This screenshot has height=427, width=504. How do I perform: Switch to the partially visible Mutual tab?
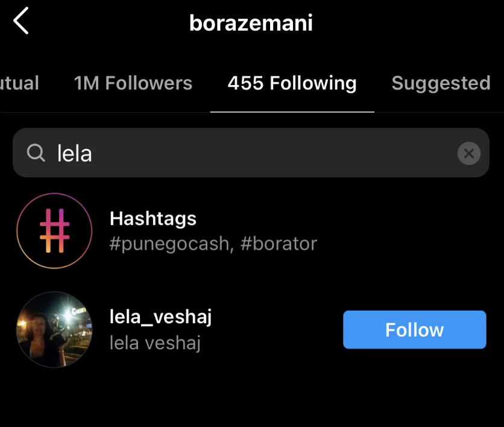pos(19,83)
